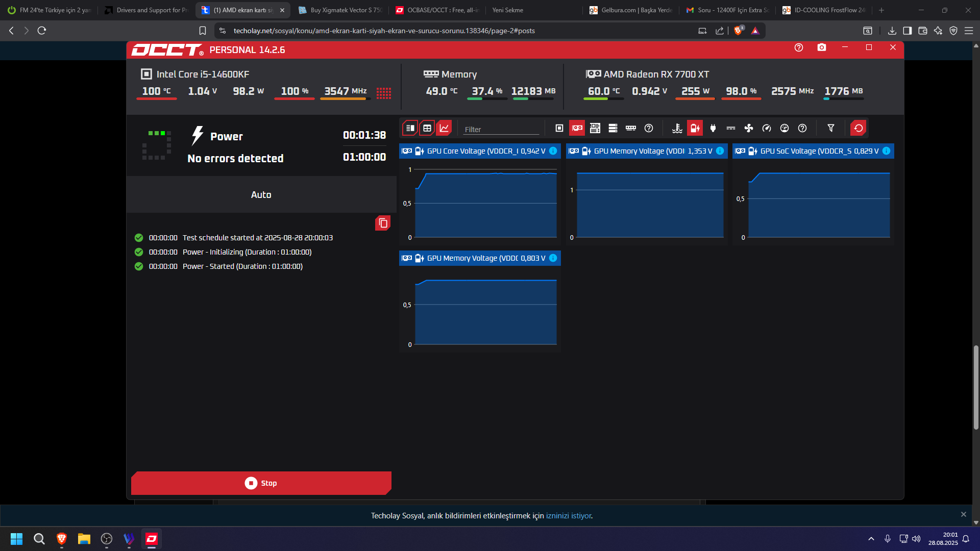Bookmark this page

203,31
